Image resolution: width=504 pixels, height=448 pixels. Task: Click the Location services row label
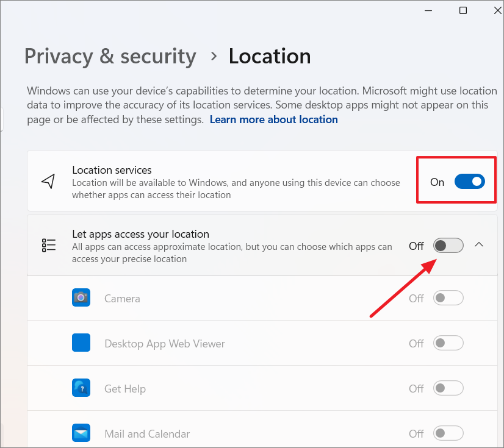[112, 170]
